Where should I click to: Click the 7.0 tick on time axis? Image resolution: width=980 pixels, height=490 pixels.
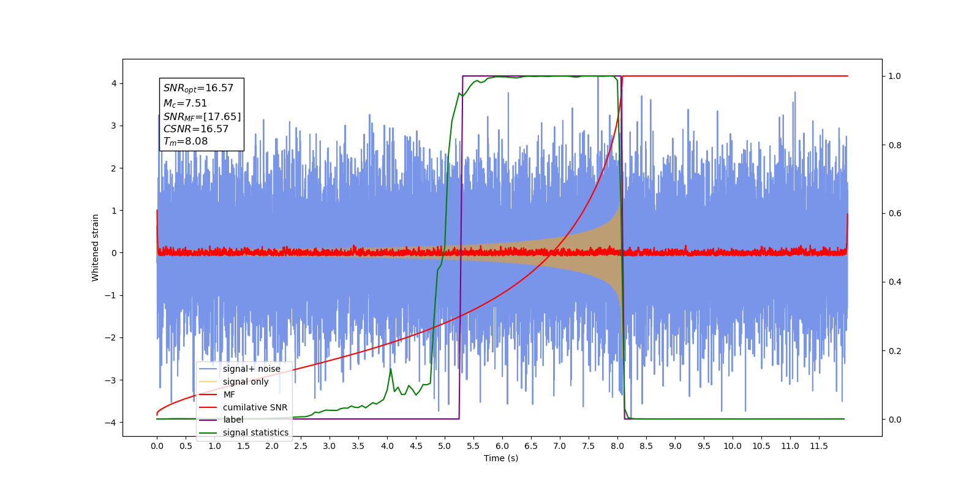tap(560, 446)
